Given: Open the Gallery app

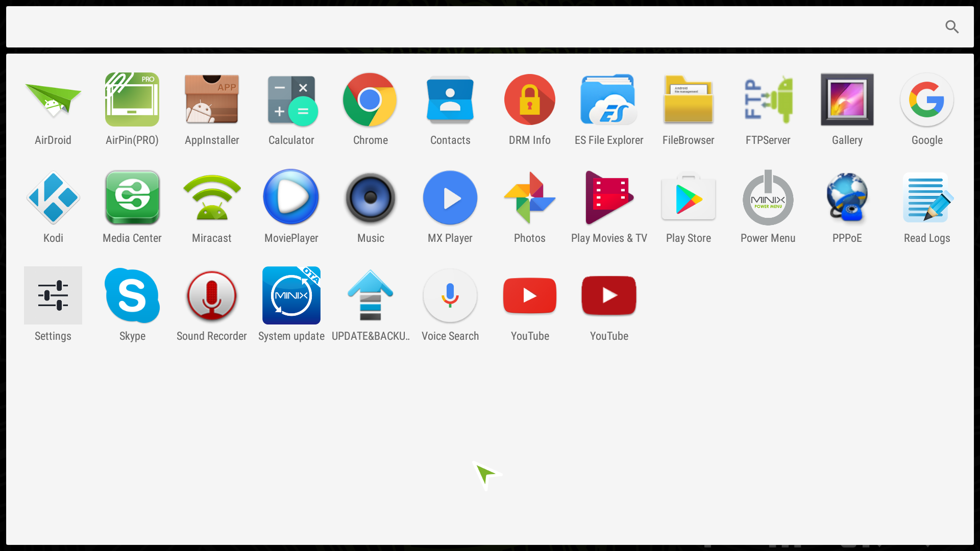Looking at the screenshot, I should tap(847, 100).
